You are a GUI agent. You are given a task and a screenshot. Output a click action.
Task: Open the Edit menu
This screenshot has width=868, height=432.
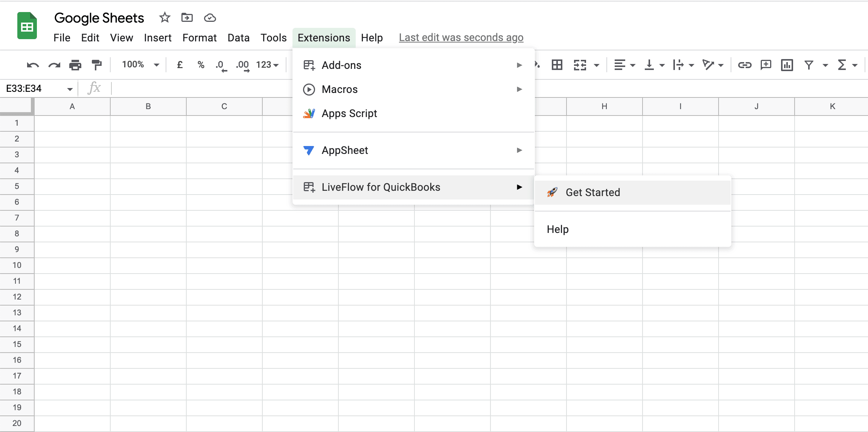pos(90,38)
